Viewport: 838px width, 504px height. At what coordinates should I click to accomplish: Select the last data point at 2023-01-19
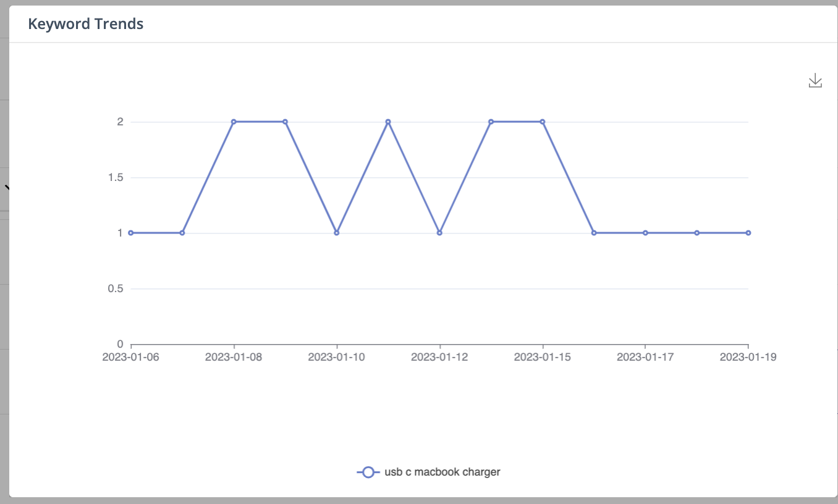[748, 233]
